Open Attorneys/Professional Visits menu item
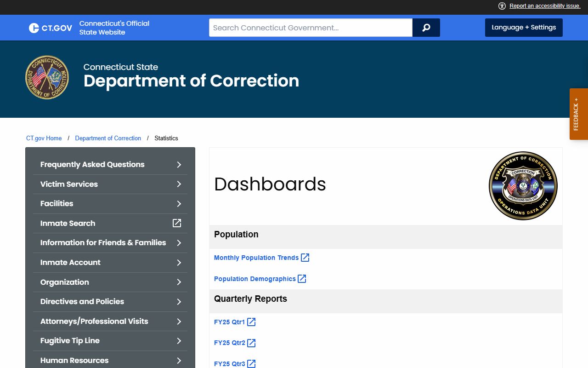Image resolution: width=588 pixels, height=368 pixels. click(110, 322)
